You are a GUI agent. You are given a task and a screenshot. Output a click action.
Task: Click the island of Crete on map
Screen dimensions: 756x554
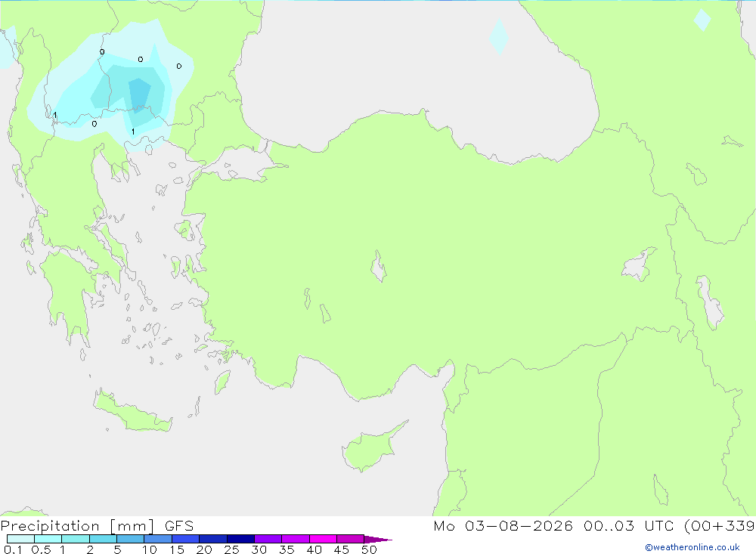tap(132, 412)
